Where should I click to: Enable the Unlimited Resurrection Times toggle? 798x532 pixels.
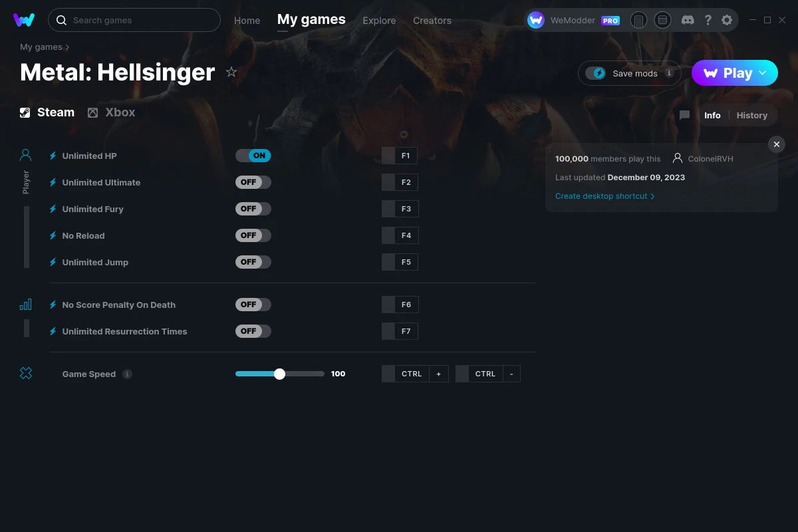tap(253, 331)
